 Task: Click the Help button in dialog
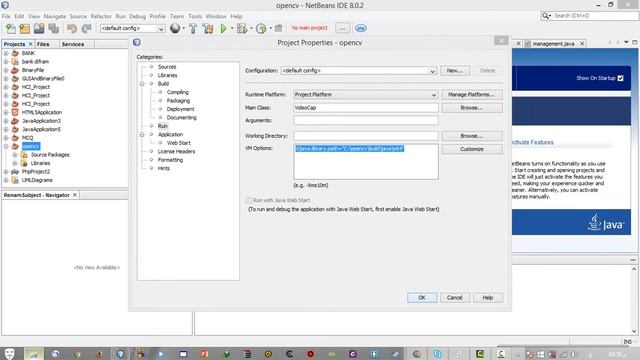(x=488, y=298)
